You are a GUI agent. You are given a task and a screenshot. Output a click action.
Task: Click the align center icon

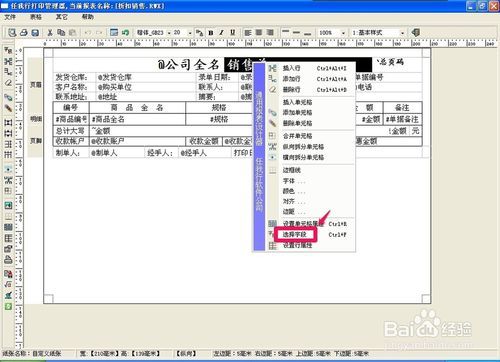coord(259,33)
